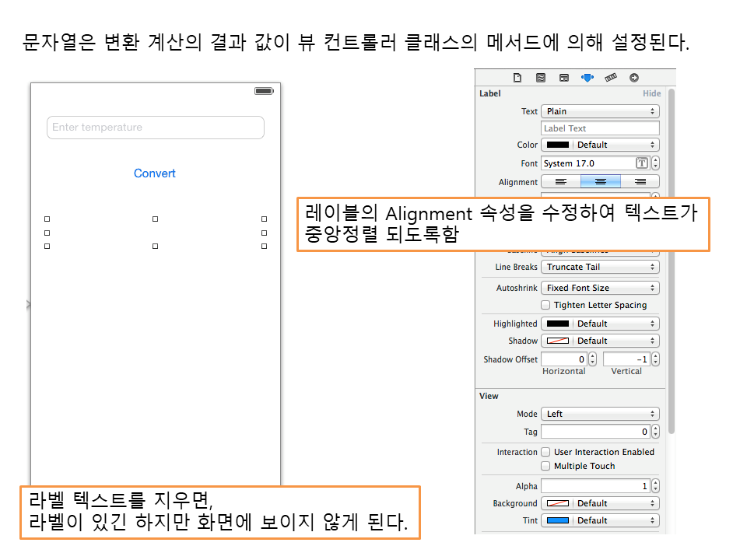The image size is (747, 560).
Task: Switch to the Identity inspector icon
Action: click(x=563, y=78)
